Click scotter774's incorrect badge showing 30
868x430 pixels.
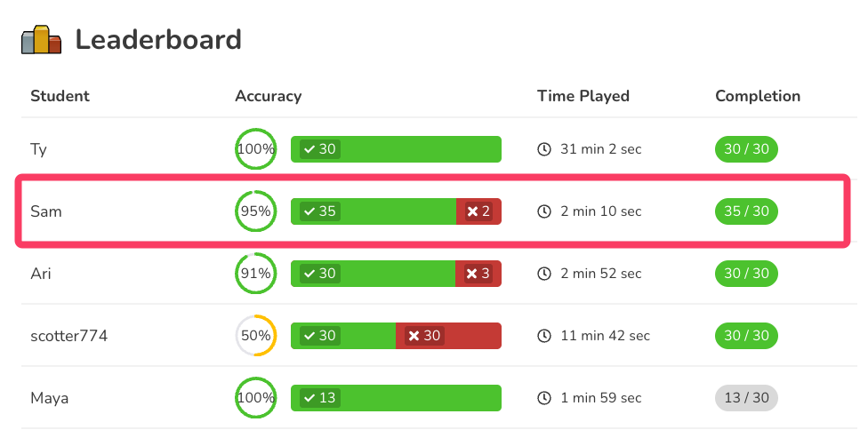coord(423,336)
